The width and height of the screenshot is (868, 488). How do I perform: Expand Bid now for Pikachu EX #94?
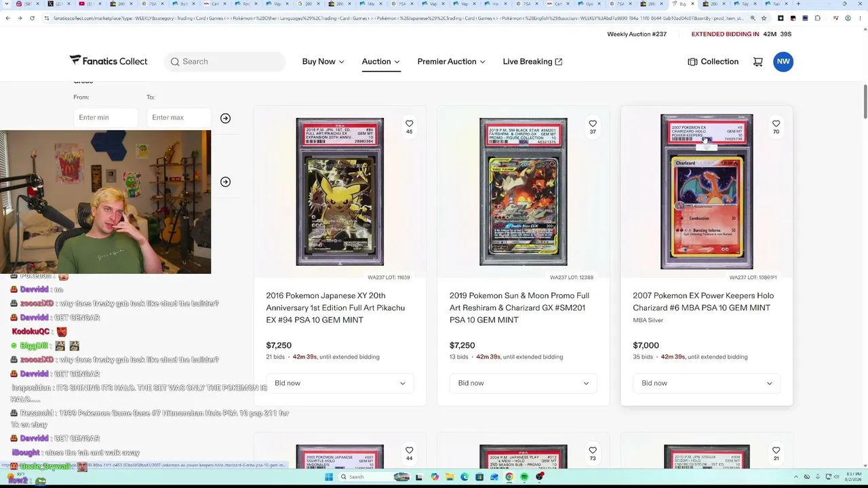tap(340, 383)
